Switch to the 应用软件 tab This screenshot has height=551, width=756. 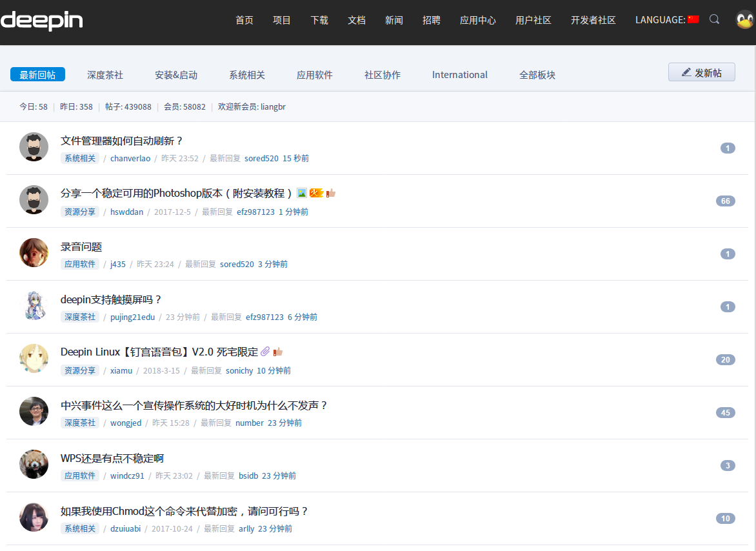pos(314,75)
